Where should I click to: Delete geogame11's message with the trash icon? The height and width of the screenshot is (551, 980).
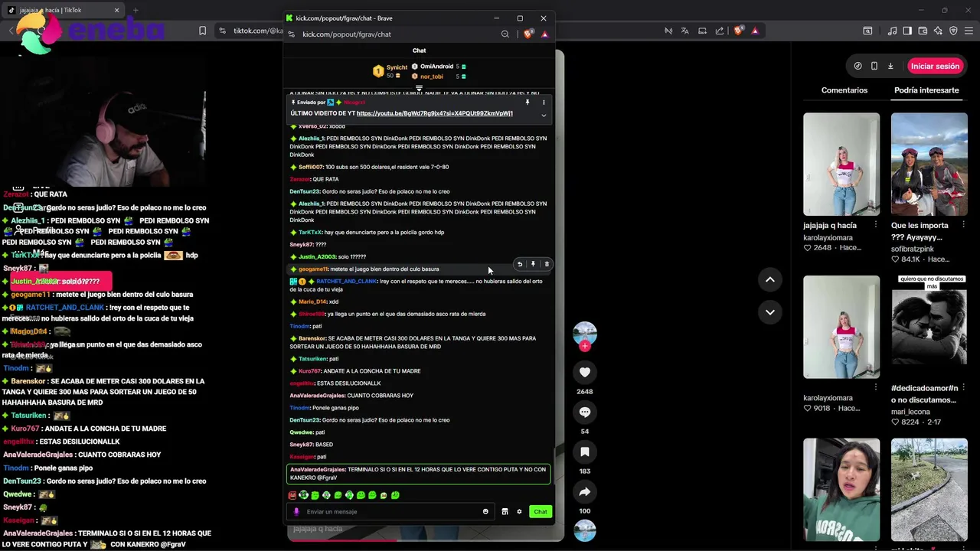pos(547,264)
